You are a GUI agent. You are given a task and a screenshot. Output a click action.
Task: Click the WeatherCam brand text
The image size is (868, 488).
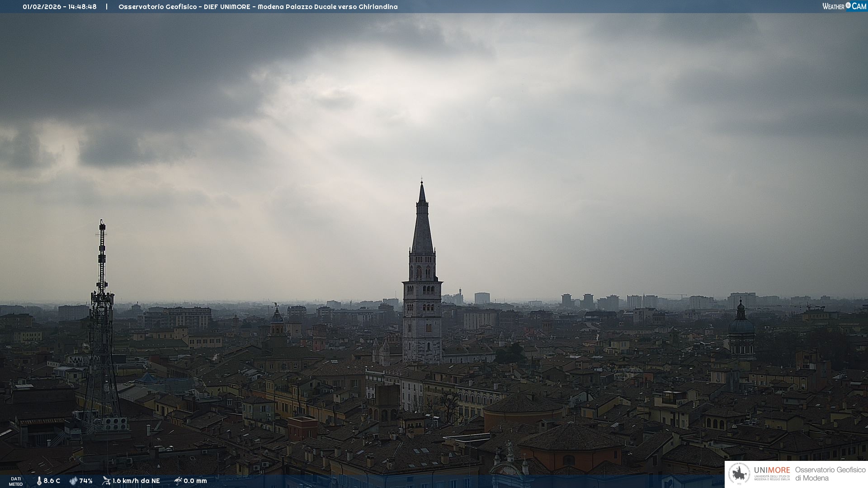tap(834, 6)
